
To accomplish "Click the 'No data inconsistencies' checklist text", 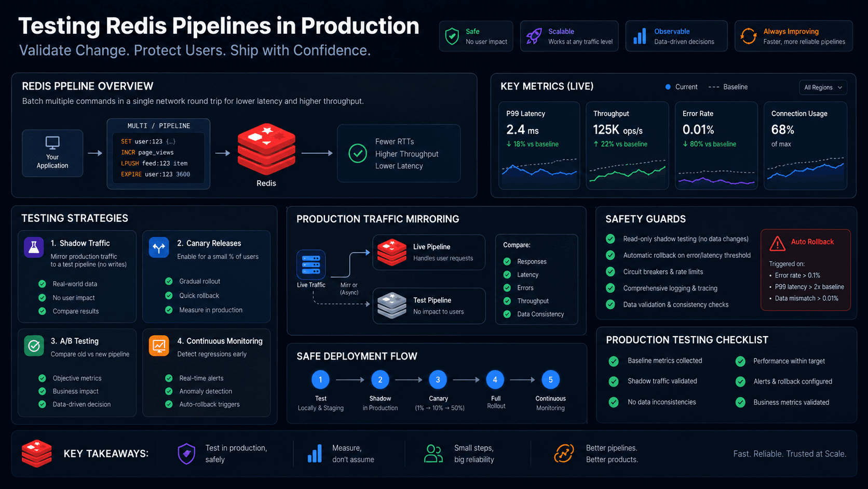I will (662, 402).
